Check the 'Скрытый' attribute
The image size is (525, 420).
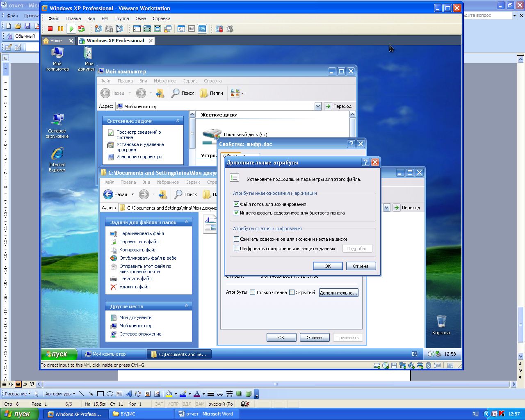pyautogui.click(x=292, y=292)
